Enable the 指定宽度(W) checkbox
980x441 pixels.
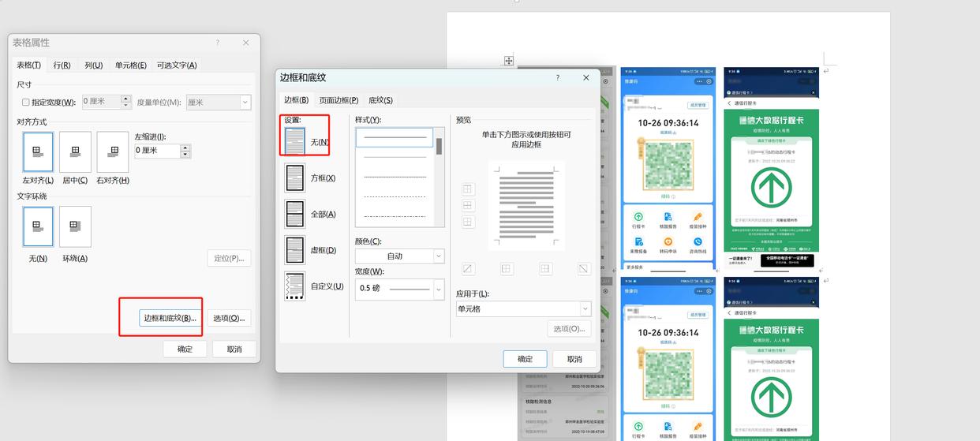pos(25,103)
